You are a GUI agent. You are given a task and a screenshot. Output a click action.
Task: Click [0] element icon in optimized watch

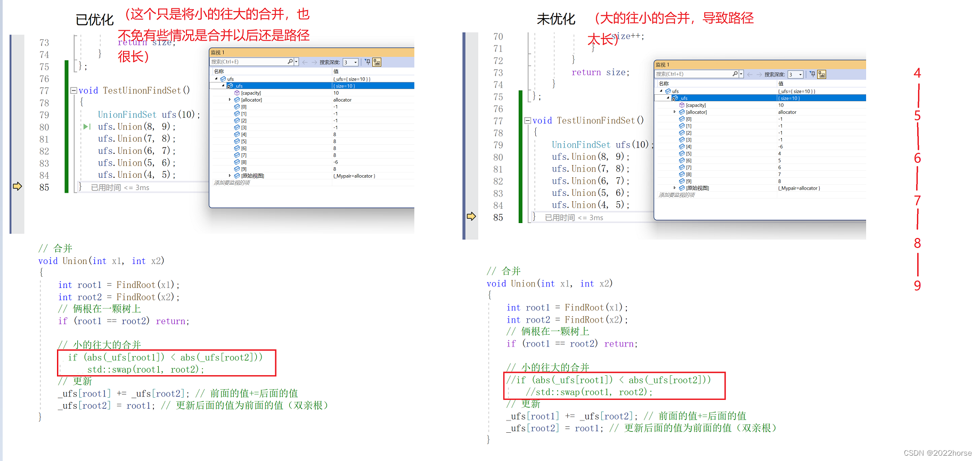(x=237, y=106)
